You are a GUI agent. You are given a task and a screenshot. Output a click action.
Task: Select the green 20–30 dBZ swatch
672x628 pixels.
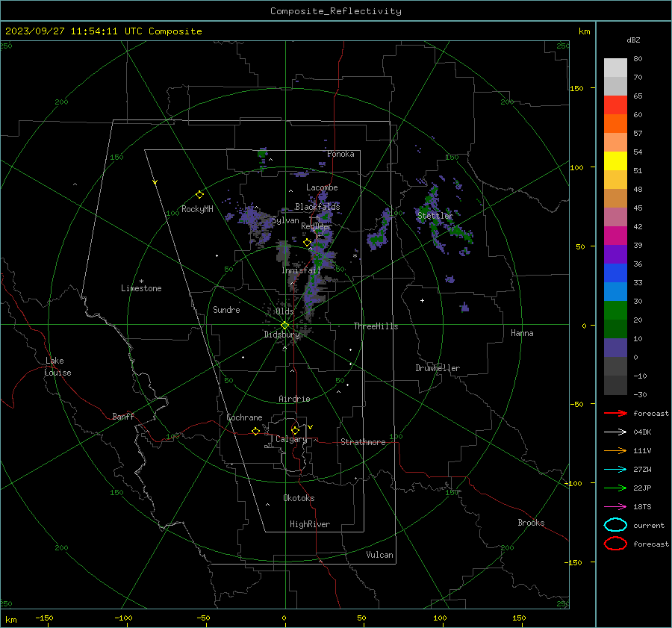[615, 311]
